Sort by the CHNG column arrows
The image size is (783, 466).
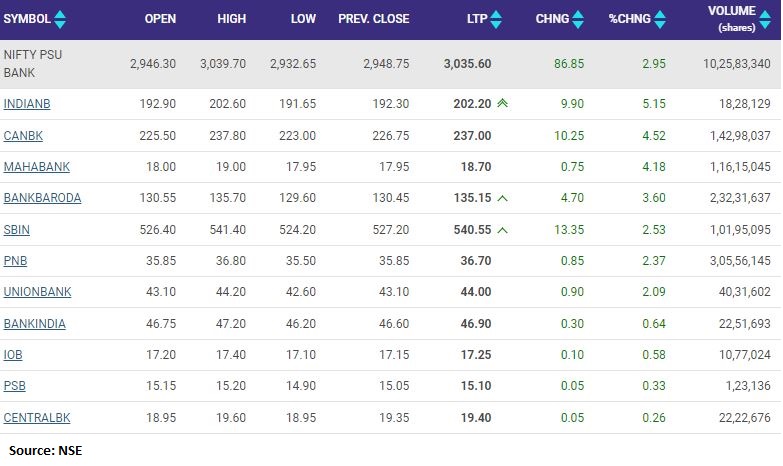click(x=578, y=19)
